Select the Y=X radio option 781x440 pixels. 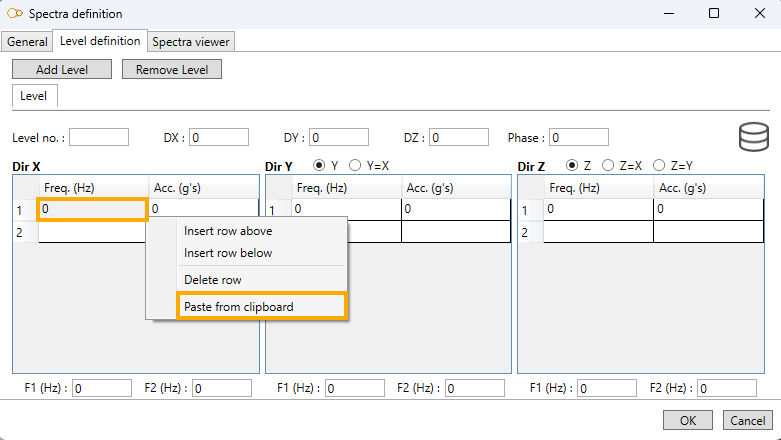[354, 165]
